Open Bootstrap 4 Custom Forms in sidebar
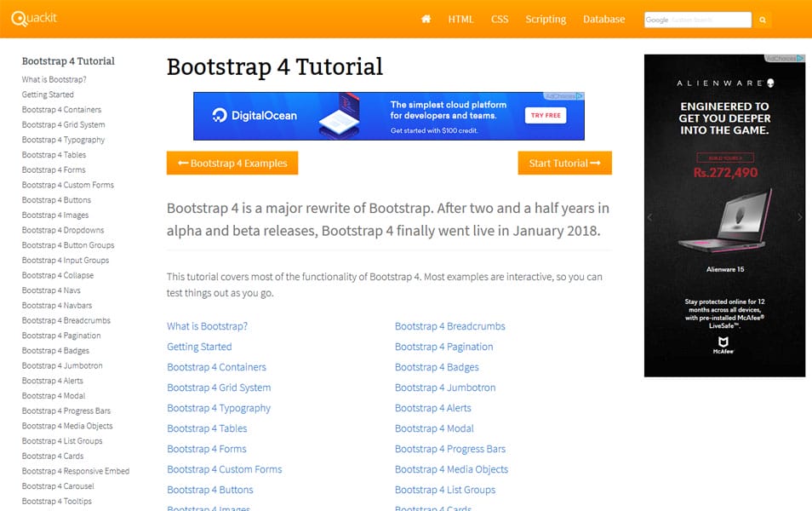Image resolution: width=812 pixels, height=511 pixels. [x=68, y=185]
